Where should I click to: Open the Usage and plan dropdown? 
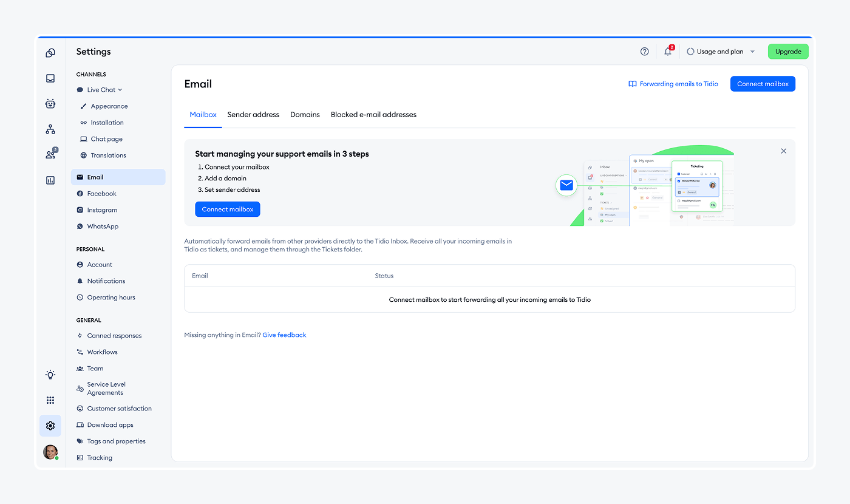point(721,51)
